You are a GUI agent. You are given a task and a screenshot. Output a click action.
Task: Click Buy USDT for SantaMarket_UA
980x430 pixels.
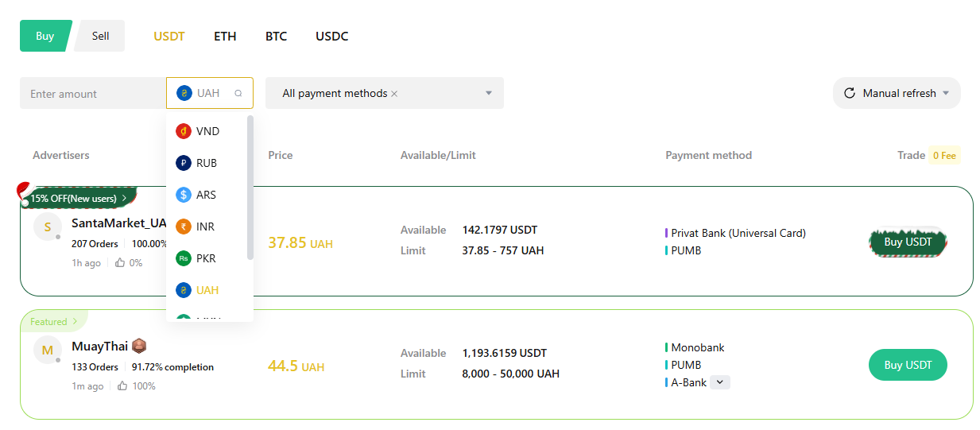pyautogui.click(x=908, y=242)
